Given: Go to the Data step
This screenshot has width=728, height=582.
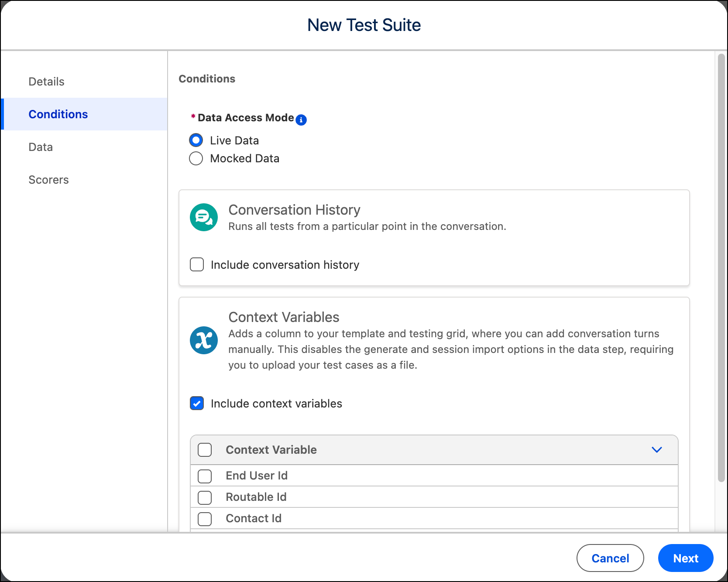Looking at the screenshot, I should (84, 147).
